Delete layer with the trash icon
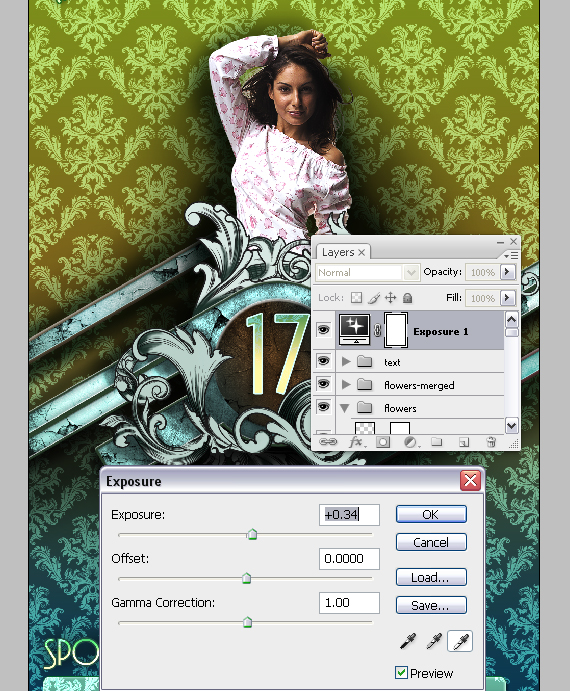 491,442
